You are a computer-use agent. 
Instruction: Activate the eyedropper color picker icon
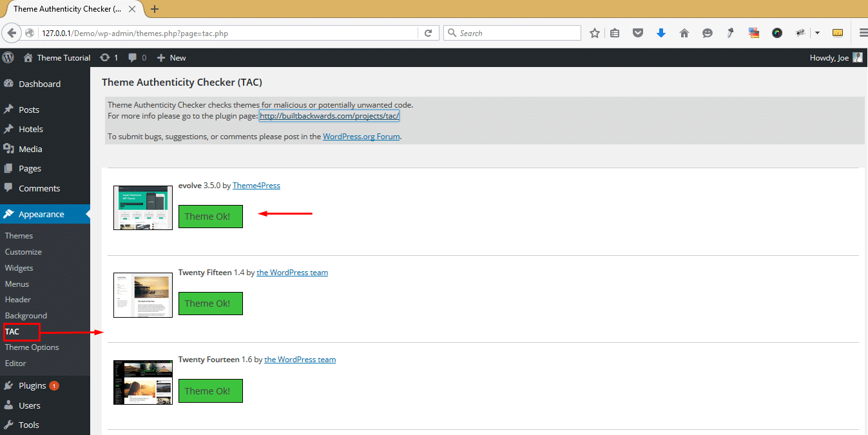731,33
